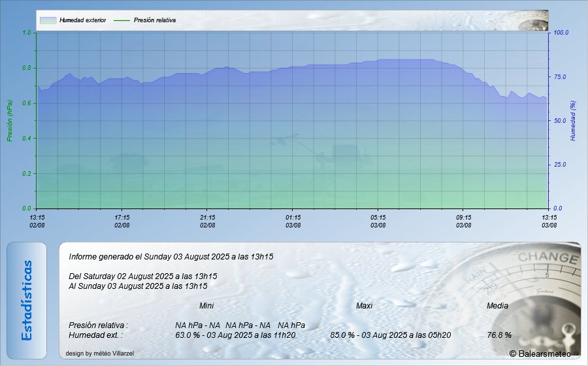Click the 'Al Sunday 03 August 2025' line
This screenshot has height=366, width=588.
click(138, 286)
